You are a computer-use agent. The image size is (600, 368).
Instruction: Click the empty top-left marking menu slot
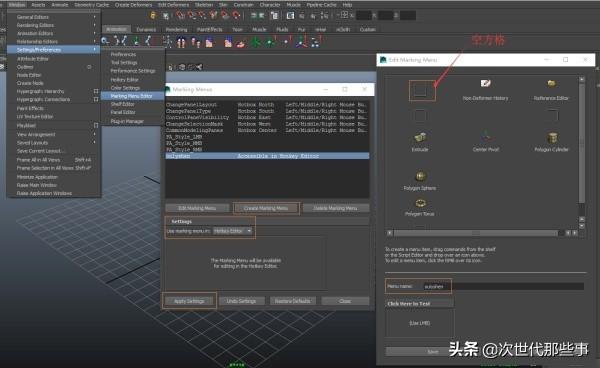420,90
